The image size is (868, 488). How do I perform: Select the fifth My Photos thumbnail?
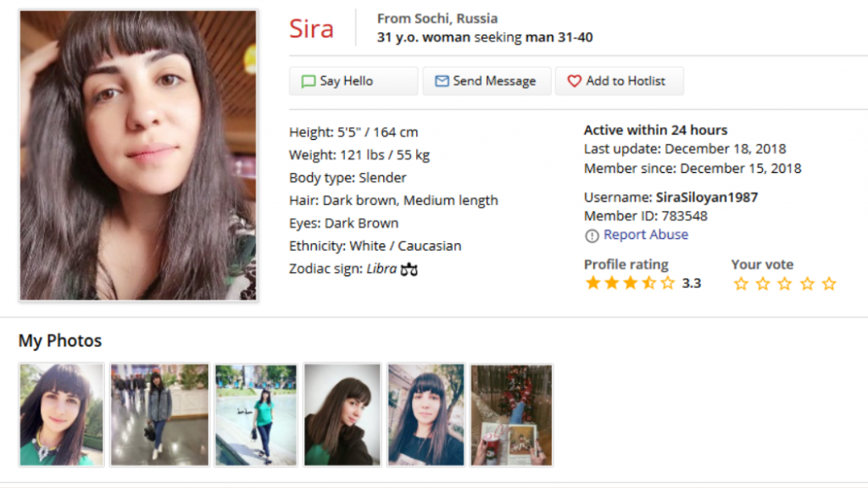click(x=426, y=414)
